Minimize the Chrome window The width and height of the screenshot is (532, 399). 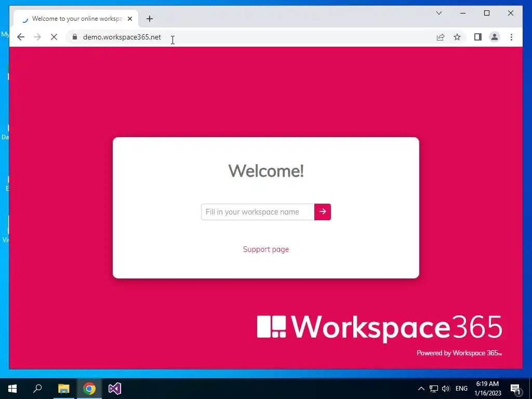463,13
